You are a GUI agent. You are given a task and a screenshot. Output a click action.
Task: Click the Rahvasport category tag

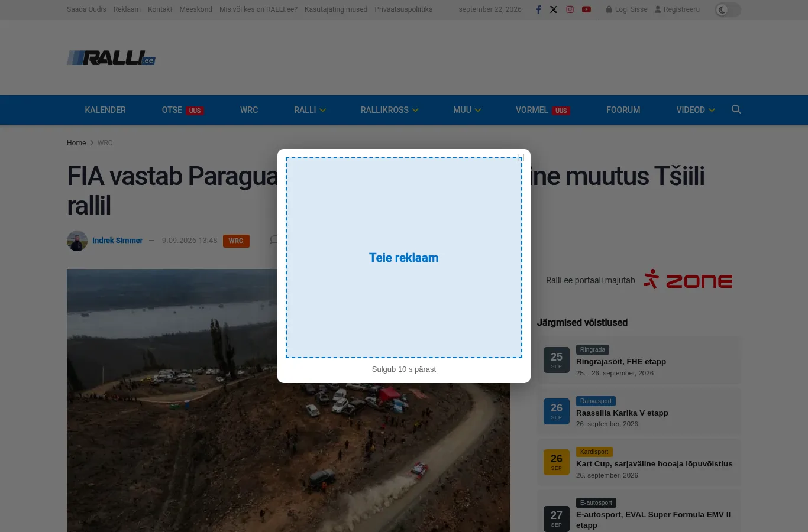596,401
